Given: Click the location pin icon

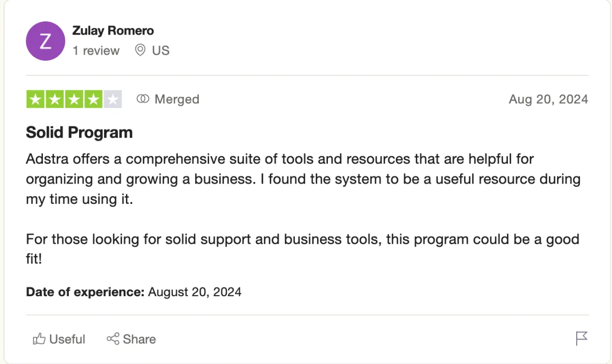Looking at the screenshot, I should click(x=140, y=50).
